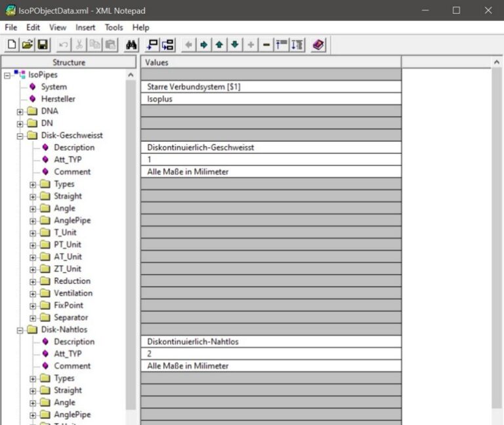
Task: Click the XML Notepad app icon in title bar
Action: point(10,10)
